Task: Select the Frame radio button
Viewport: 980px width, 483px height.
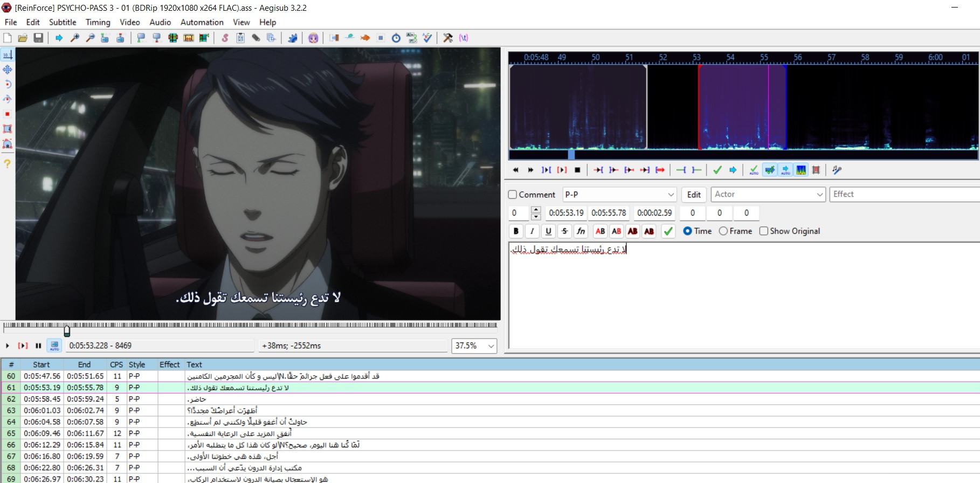Action: click(x=723, y=231)
